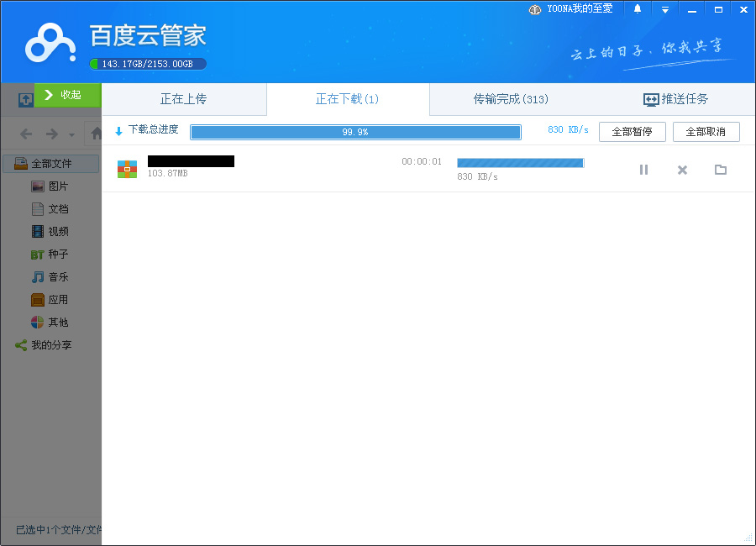756x546 pixels.
Task: Click the upload icon beside the 收起 button
Action: pyautogui.click(x=25, y=99)
